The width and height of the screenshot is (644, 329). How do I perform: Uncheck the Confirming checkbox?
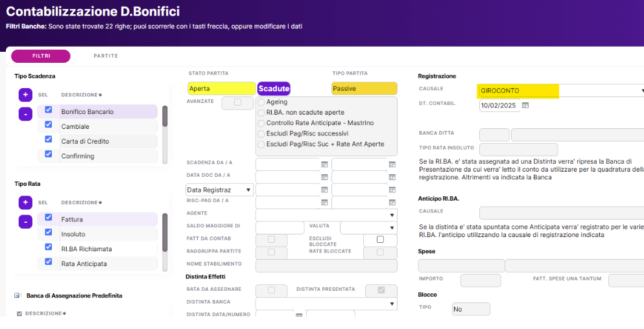point(49,154)
